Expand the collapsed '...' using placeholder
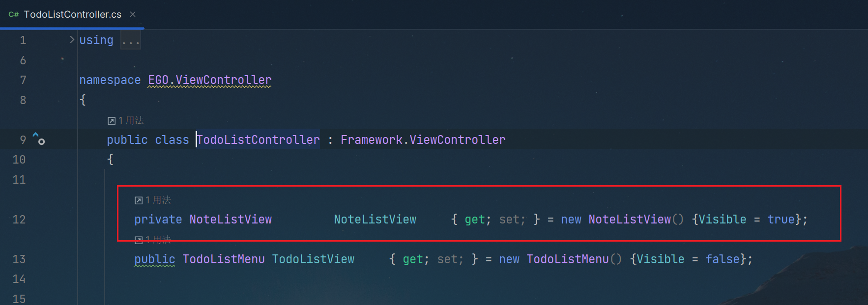The width and height of the screenshot is (868, 305). click(x=131, y=40)
